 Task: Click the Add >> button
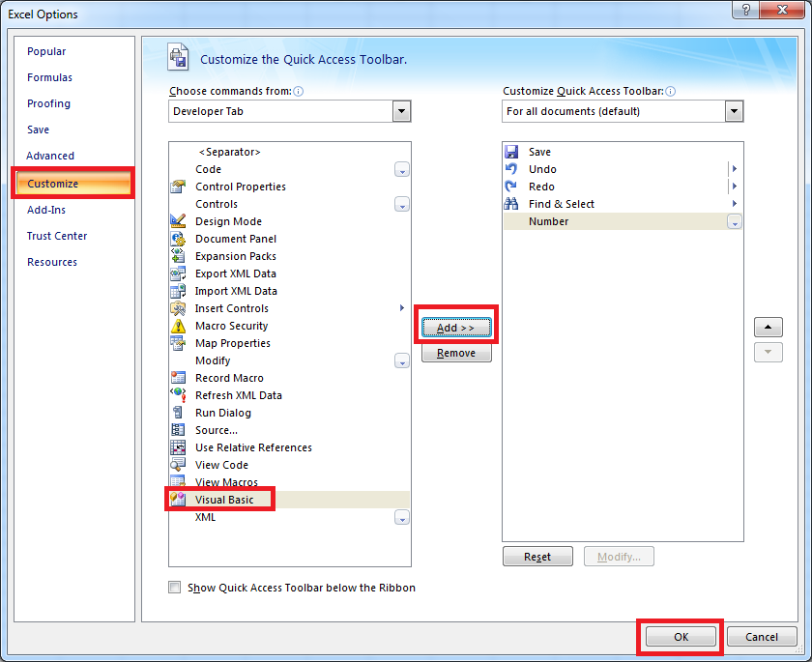point(455,328)
